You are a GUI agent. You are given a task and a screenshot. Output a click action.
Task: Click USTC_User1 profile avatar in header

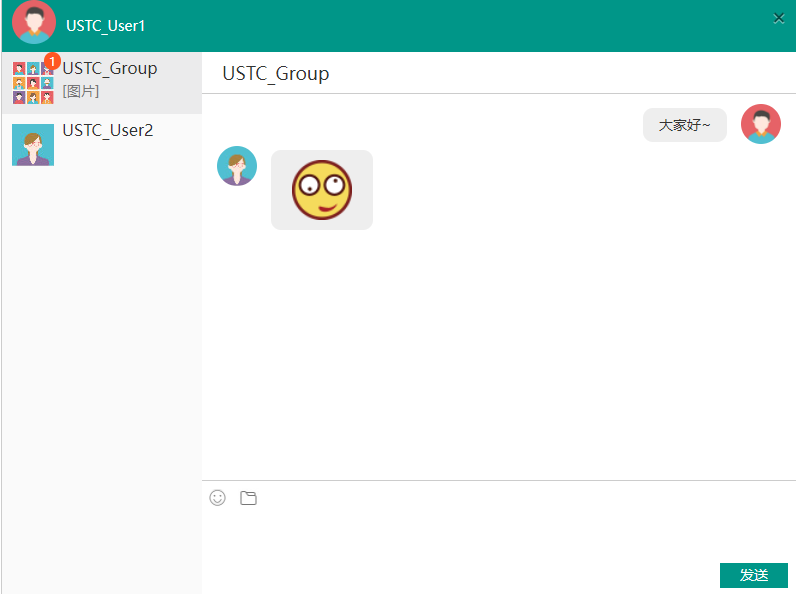coord(34,23)
